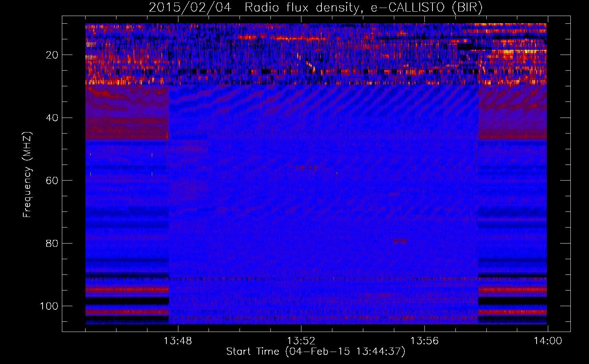This screenshot has height=364, width=589.
Task: Click the plot title '2015/02/04 Radio flux density, e-CALLISTO (BIR)'
Action: 316,7
